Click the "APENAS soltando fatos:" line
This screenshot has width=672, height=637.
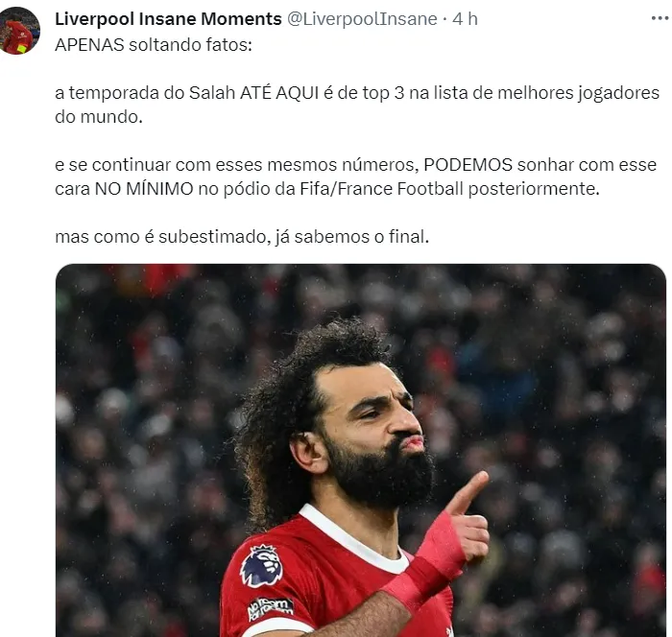(154, 44)
